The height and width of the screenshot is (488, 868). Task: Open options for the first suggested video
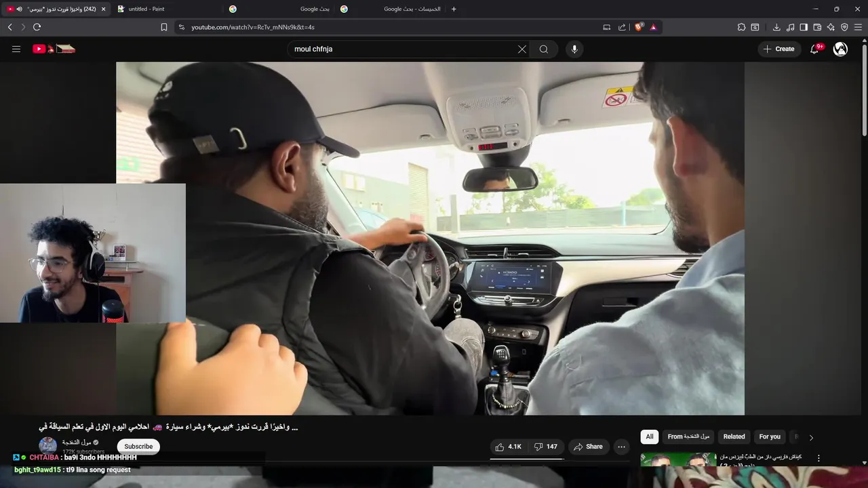[818, 458]
